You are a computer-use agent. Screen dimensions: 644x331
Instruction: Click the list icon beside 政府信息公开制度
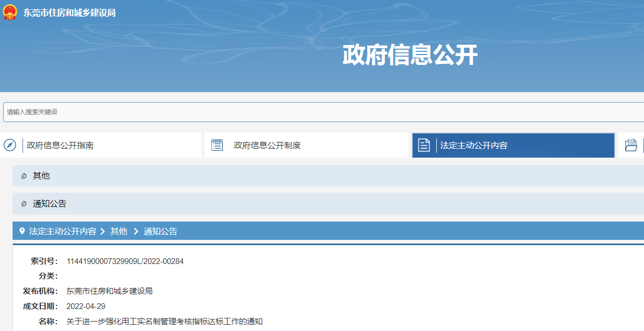(217, 145)
